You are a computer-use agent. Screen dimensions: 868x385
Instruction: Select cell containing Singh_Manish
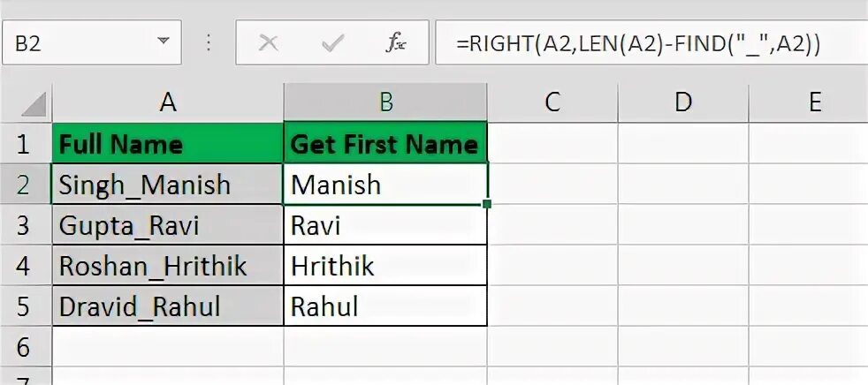click(168, 185)
